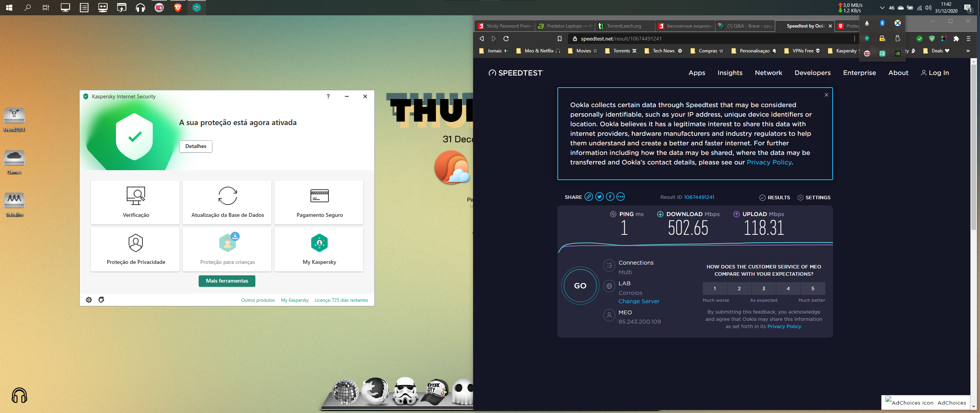Screen dimensions: 980x413
Task: Select rating 1 much worse
Action: 715,289
